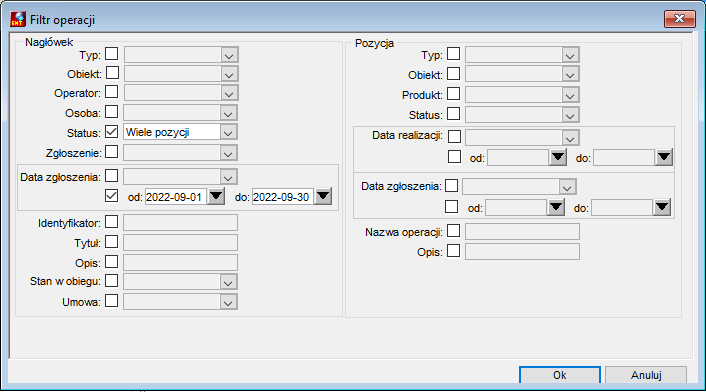706x392 pixels.
Task: Close the Filtr operacji dialog
Action: pos(679,19)
